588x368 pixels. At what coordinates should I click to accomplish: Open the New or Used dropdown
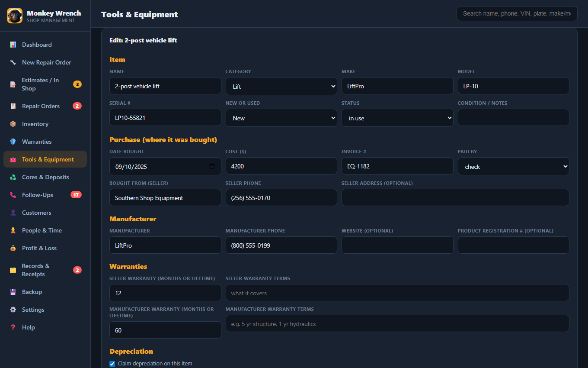[x=281, y=118]
